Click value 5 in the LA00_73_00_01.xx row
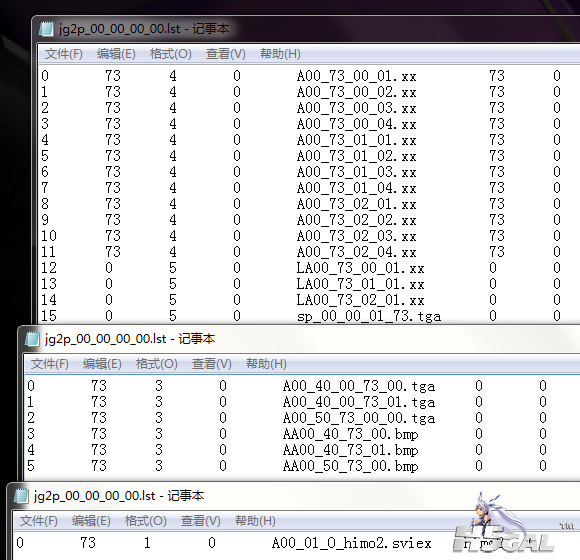Image resolution: width=580 pixels, height=560 pixels. (x=173, y=268)
